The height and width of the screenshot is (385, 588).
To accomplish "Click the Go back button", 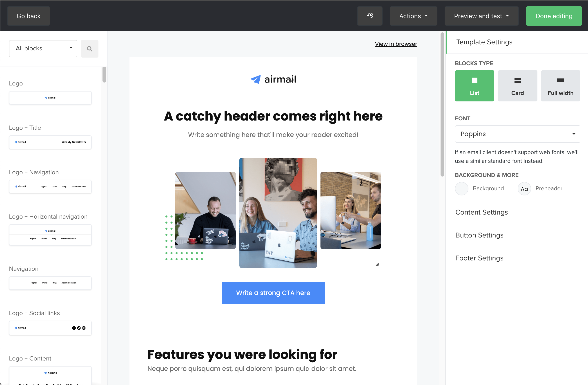I will click(29, 16).
